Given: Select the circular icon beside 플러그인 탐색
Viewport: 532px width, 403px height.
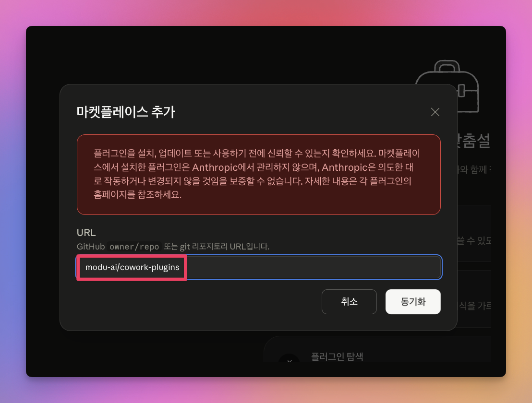Looking at the screenshot, I should point(289,361).
